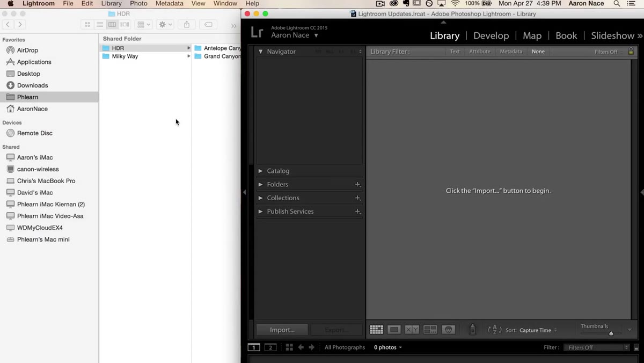Open Filters Off dropdown in filmstrip
644x363 pixels.
click(596, 347)
